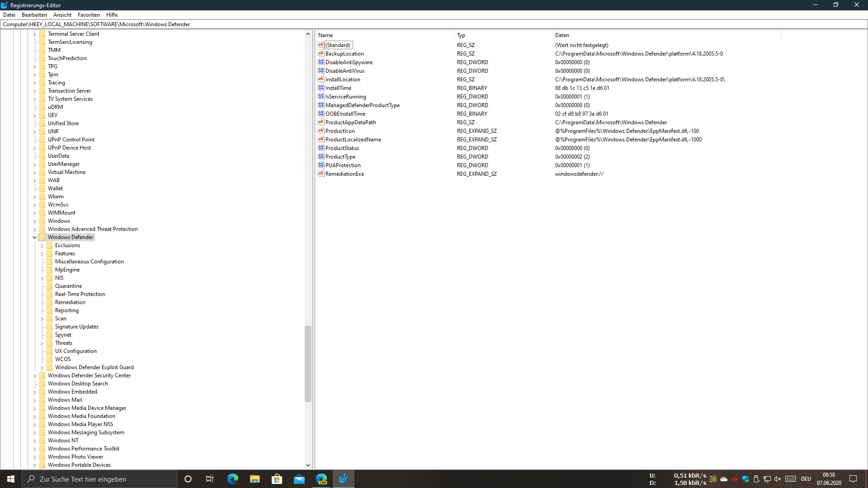Click the Real-Time Protection folder icon
Screen dimensions: 868x488
click(50, 294)
